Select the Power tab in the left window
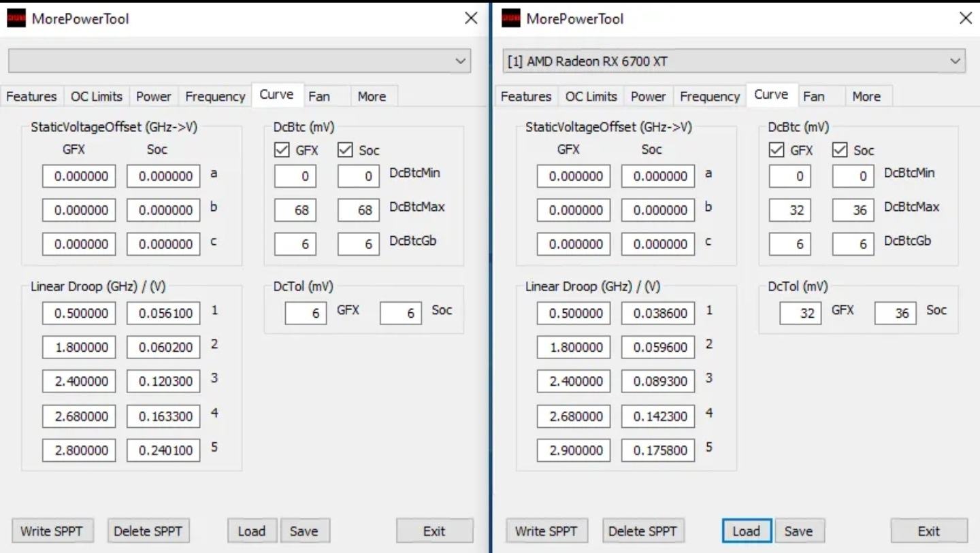Viewport: 980px width, 553px height. [154, 97]
